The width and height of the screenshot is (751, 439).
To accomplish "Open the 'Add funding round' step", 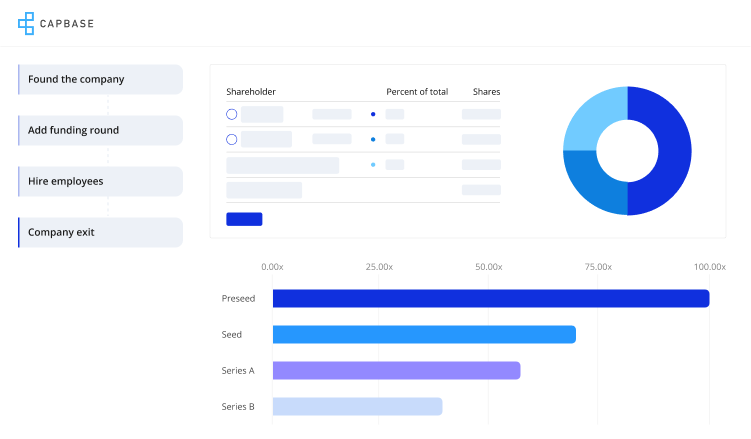I will [100, 131].
